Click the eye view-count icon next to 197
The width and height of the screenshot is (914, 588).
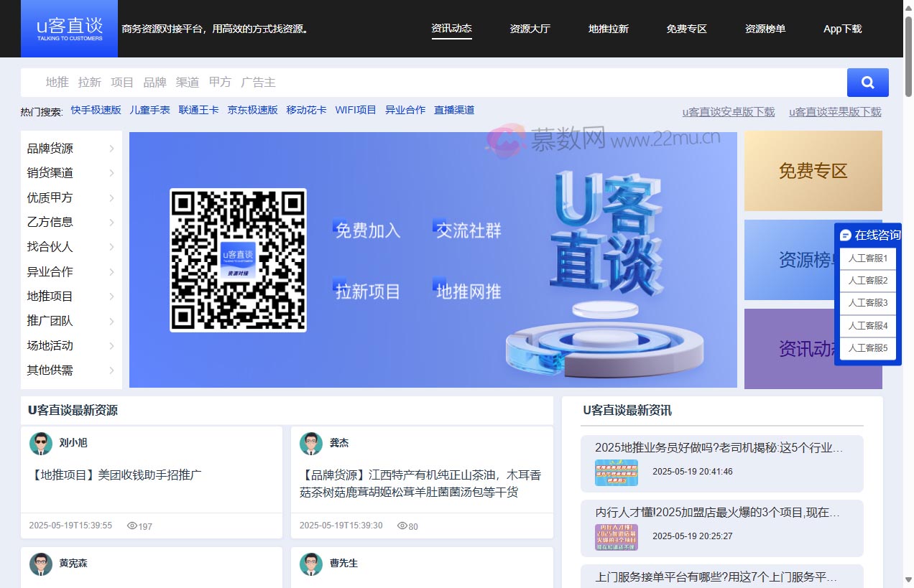coord(131,526)
